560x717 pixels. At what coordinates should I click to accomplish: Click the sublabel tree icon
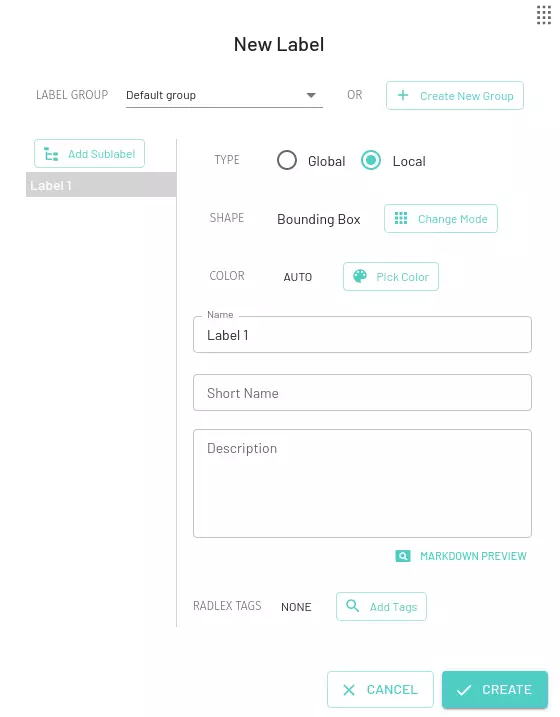51,154
